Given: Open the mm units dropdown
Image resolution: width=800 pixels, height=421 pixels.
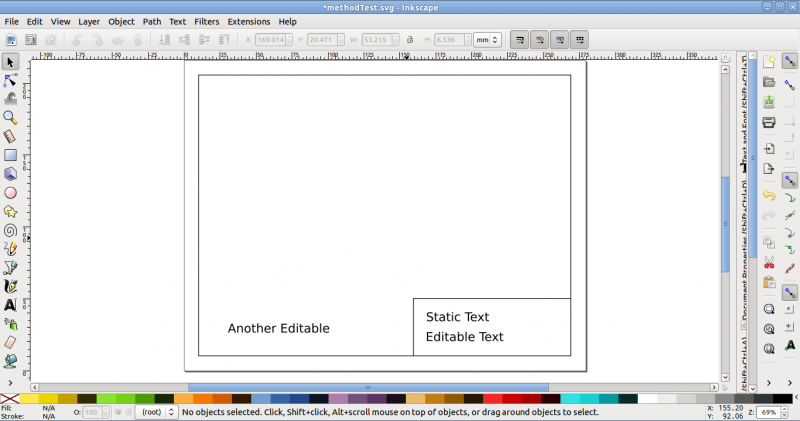Looking at the screenshot, I should pos(487,40).
